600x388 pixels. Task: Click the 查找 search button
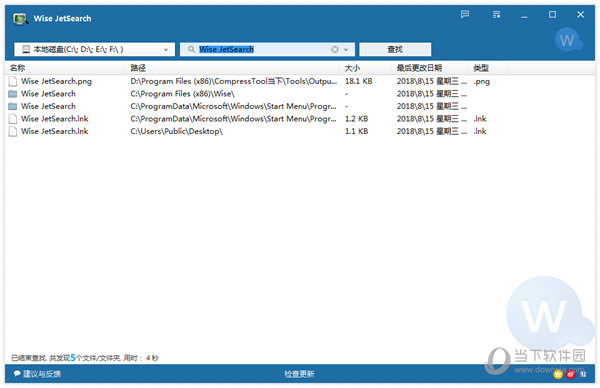click(395, 49)
